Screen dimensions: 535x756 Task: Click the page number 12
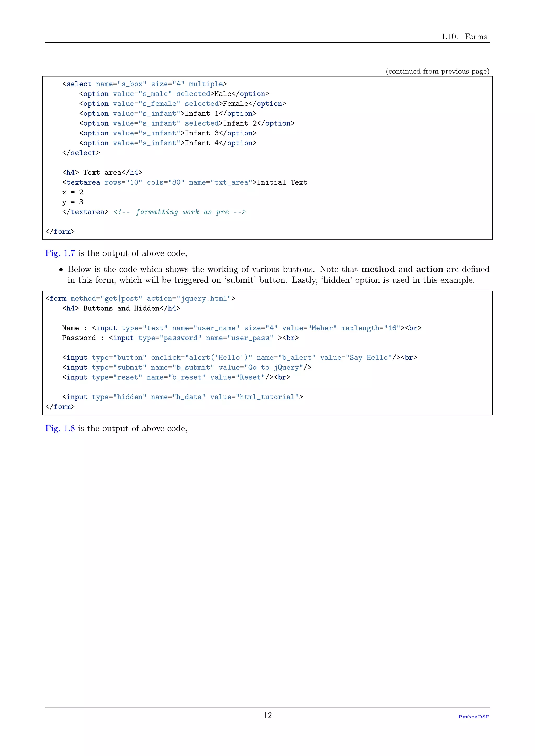click(x=267, y=716)
